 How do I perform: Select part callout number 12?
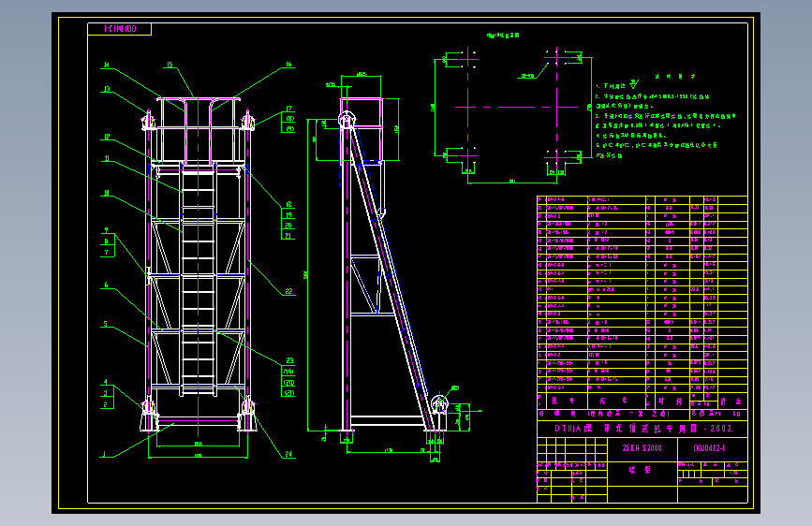106,137
